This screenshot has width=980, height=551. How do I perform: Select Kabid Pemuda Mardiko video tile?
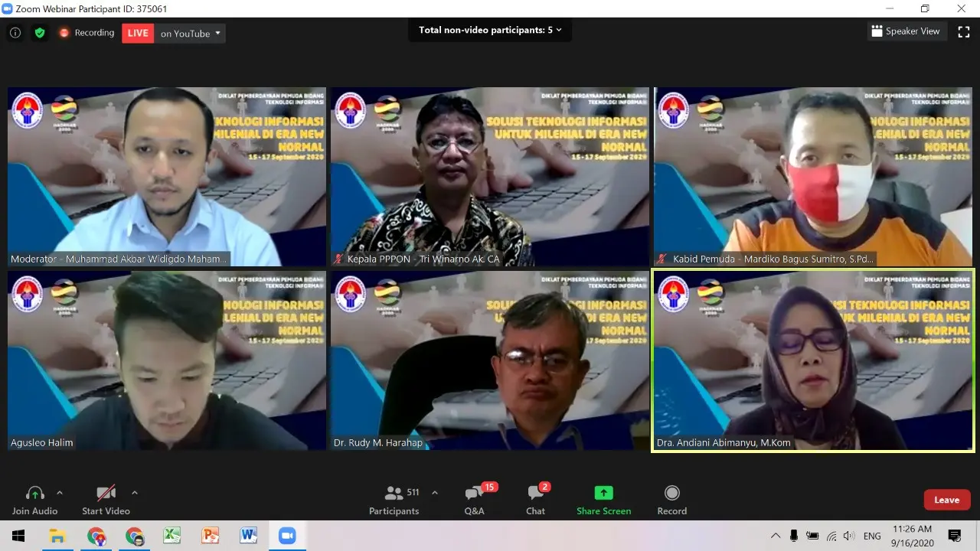coord(813,177)
